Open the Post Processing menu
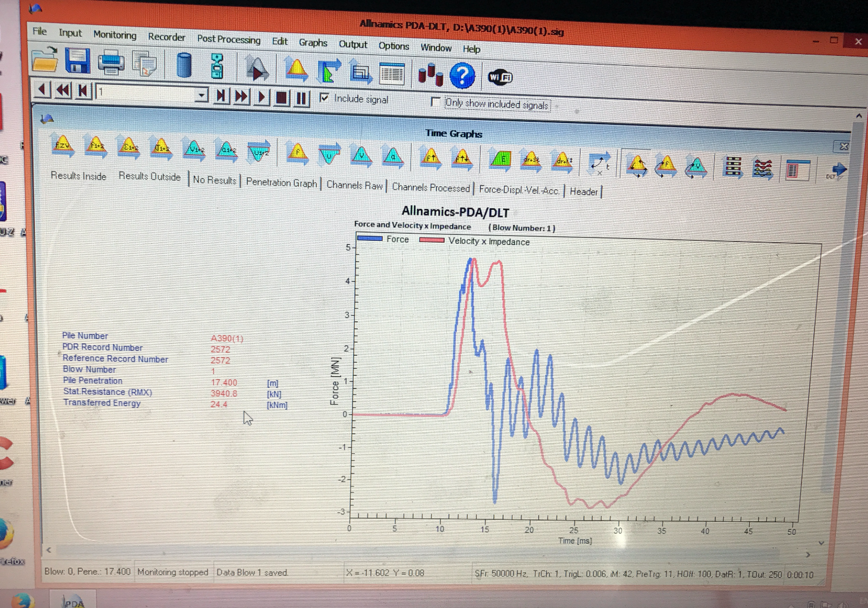 coord(229,39)
